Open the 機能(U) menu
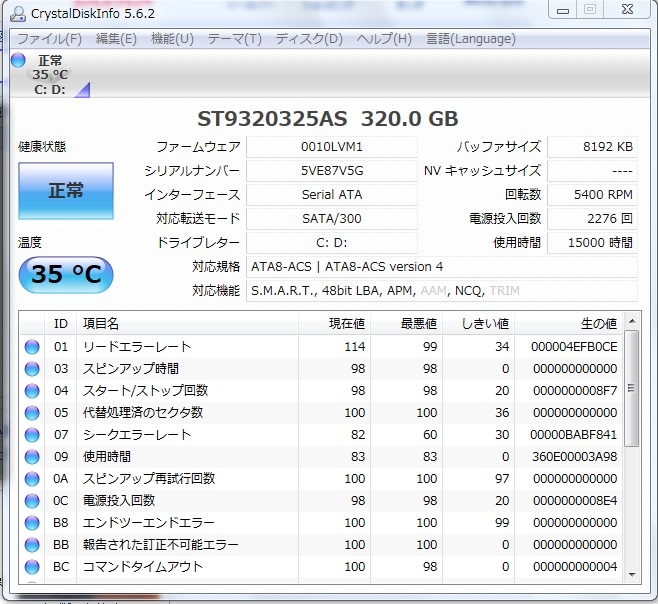Screen dimensions: 658x604 tap(172, 39)
